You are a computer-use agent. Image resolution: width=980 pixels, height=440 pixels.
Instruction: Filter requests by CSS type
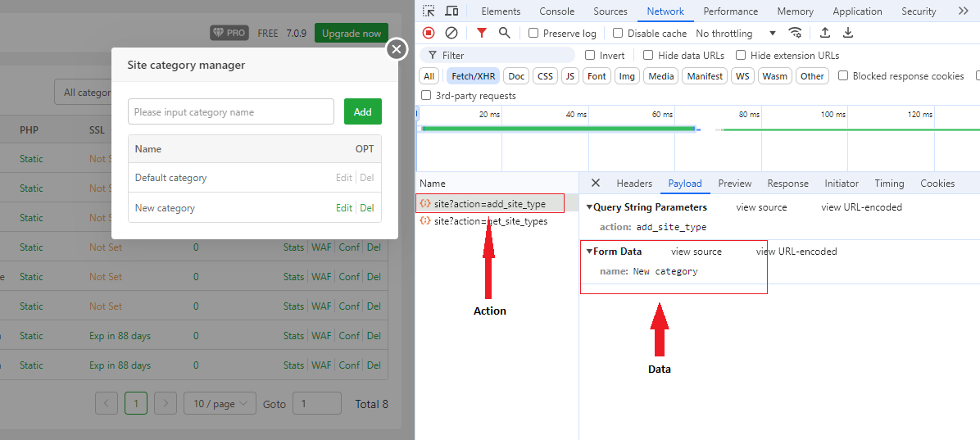point(545,76)
